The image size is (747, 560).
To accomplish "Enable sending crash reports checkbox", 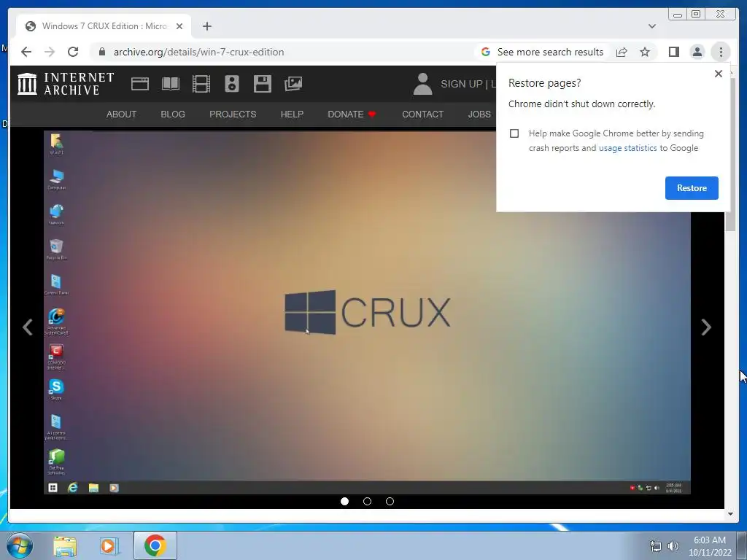I will click(514, 133).
